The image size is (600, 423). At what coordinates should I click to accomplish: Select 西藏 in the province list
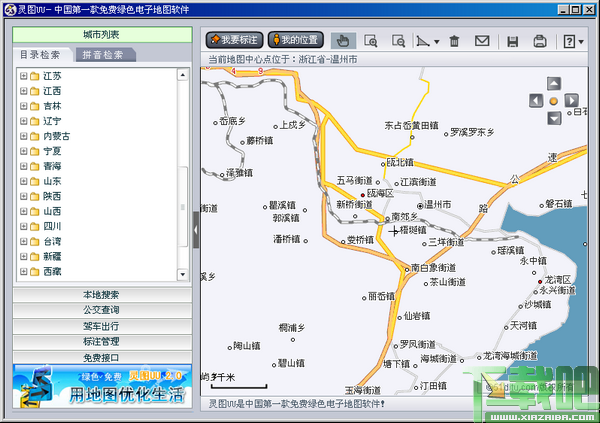click(52, 272)
